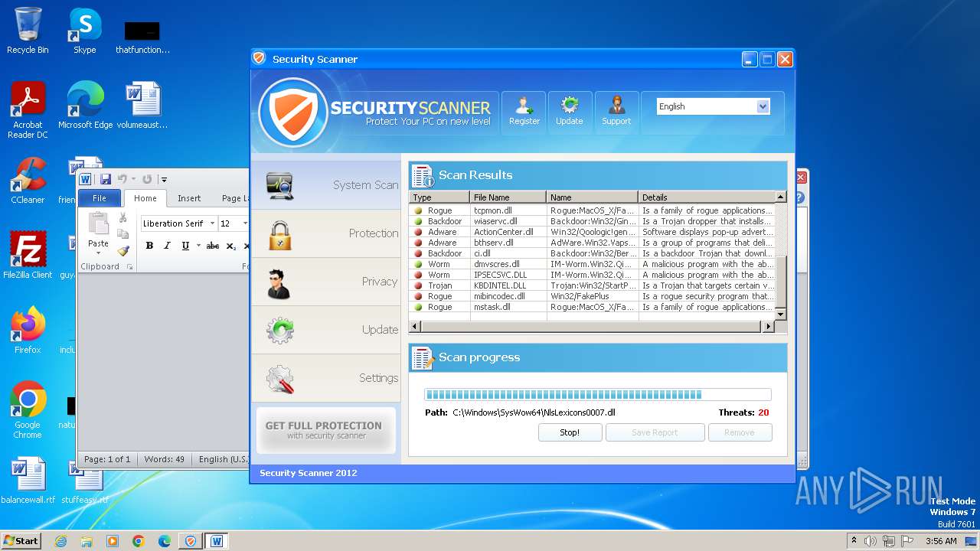
Task: Select the mibincodec.dll Rogue row
Action: [x=593, y=296]
